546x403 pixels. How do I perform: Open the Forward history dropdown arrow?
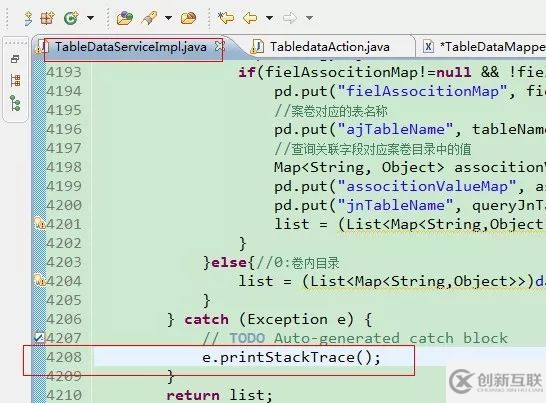click(x=309, y=18)
